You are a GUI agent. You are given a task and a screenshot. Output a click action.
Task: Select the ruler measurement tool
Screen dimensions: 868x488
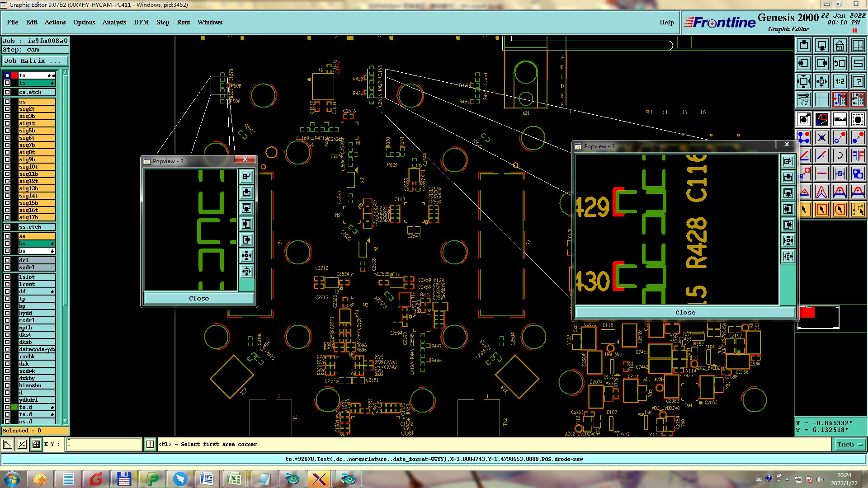click(x=840, y=119)
